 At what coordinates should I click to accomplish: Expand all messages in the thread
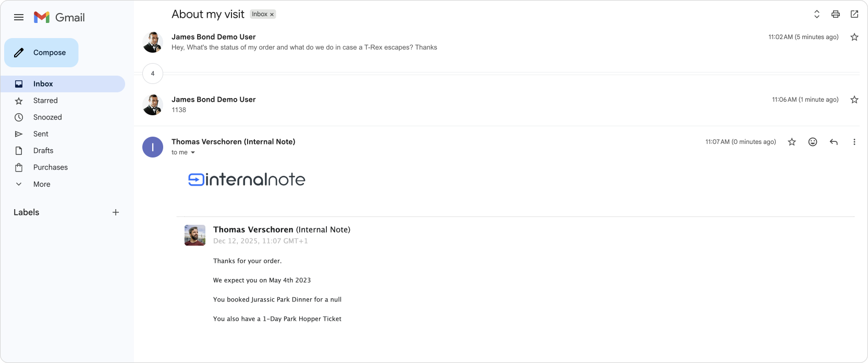817,14
